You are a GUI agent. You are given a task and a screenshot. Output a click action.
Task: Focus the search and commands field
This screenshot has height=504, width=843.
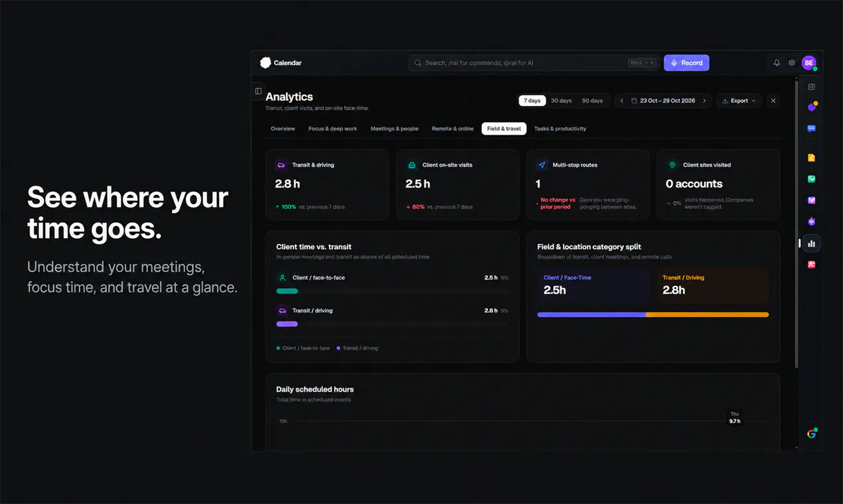534,63
